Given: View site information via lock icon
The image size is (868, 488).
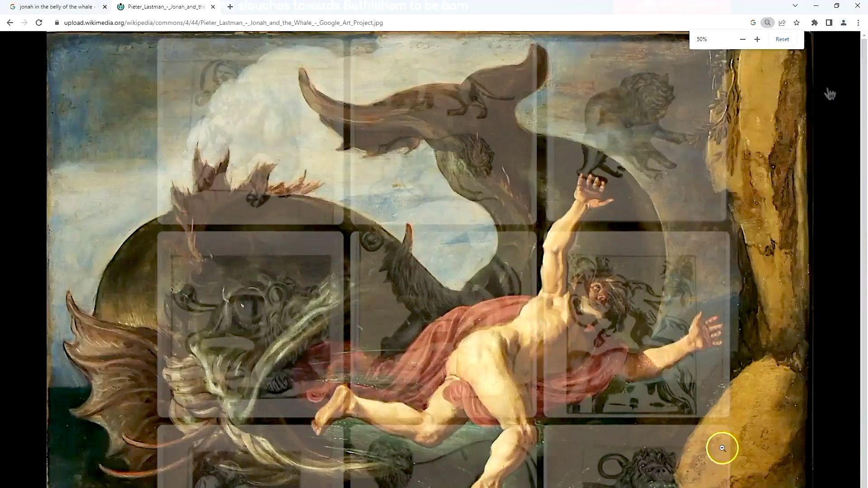Looking at the screenshot, I should (57, 23).
